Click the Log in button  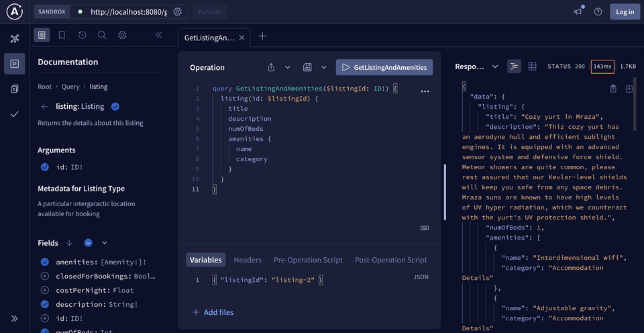coord(625,11)
